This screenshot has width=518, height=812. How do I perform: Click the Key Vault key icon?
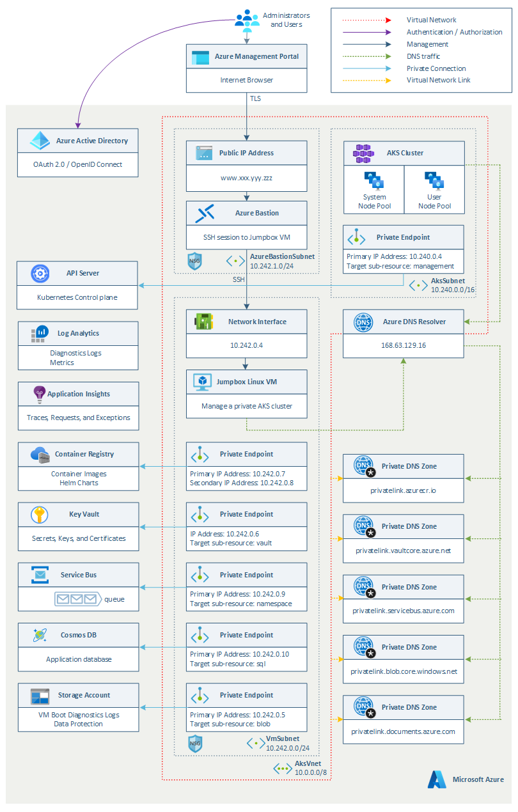click(40, 515)
